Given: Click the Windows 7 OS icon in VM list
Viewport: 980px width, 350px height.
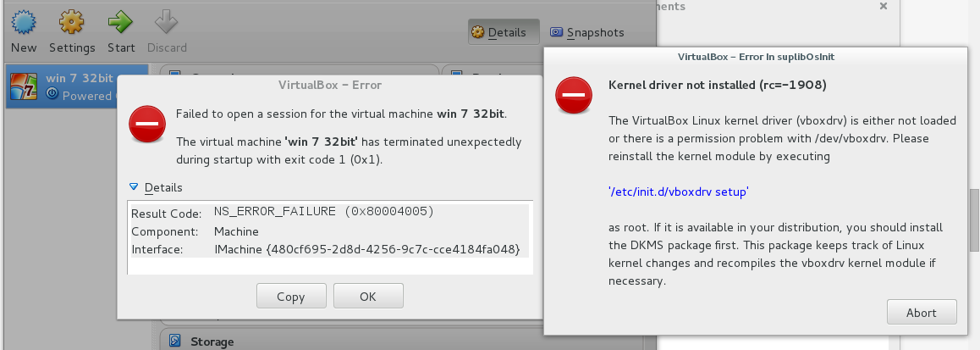Looking at the screenshot, I should click(x=23, y=86).
